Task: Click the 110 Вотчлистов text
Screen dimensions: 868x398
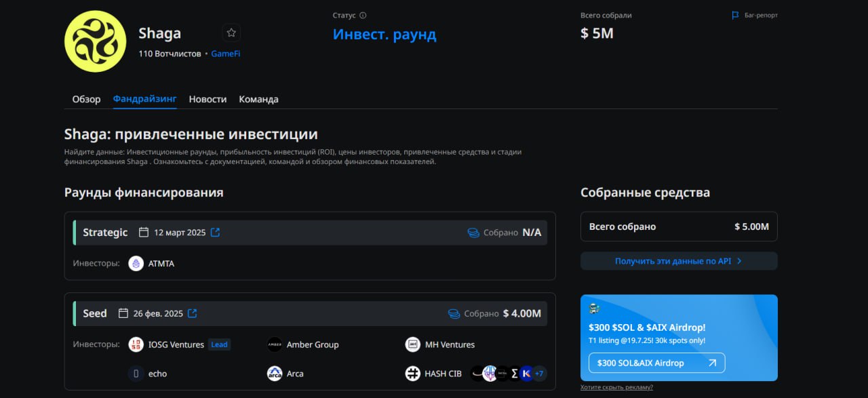Action: click(170, 54)
